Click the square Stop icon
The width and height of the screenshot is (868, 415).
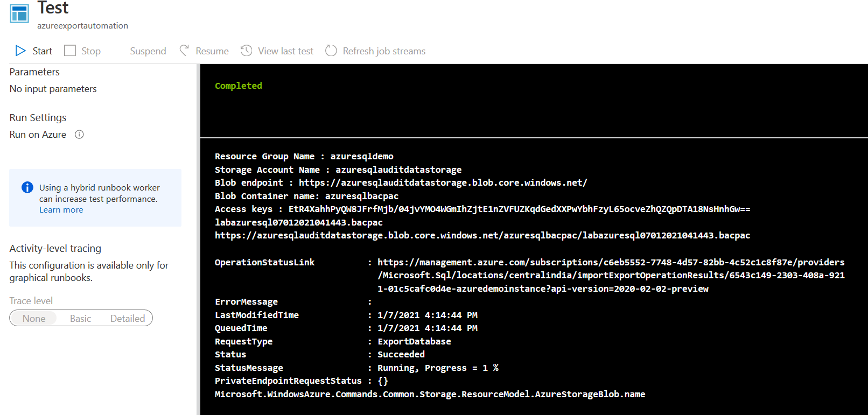[70, 51]
